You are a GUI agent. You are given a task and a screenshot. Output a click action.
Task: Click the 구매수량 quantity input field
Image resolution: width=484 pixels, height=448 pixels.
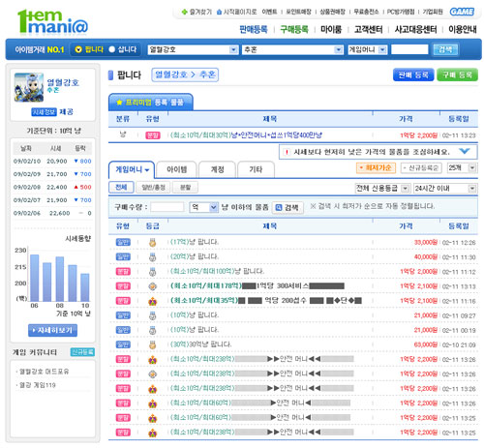167,207
